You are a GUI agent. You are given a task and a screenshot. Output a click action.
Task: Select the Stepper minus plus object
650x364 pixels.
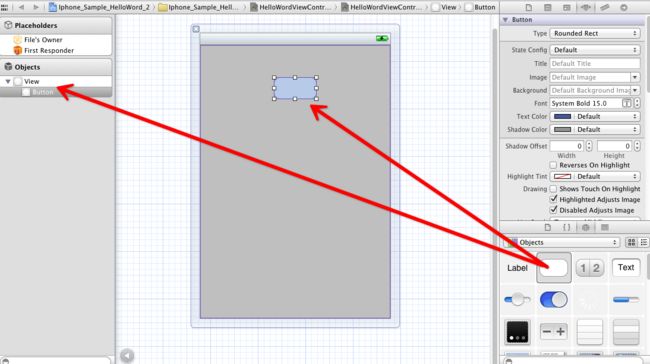553,332
